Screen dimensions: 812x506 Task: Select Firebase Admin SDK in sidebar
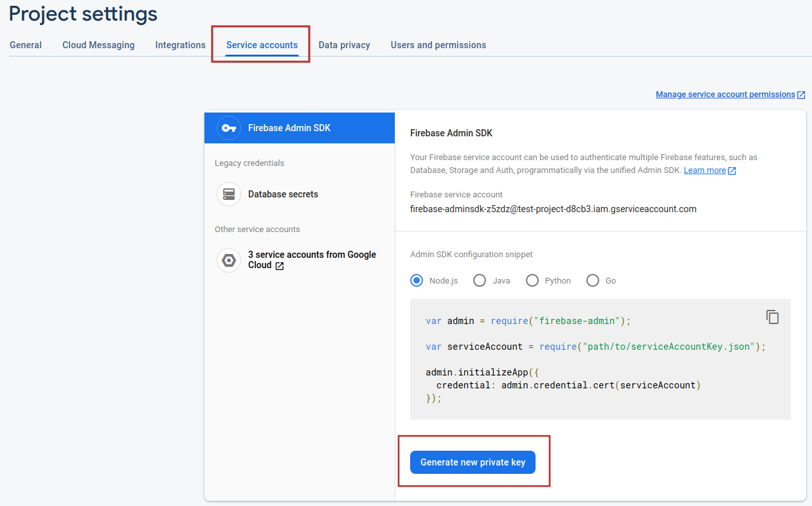pyautogui.click(x=300, y=128)
